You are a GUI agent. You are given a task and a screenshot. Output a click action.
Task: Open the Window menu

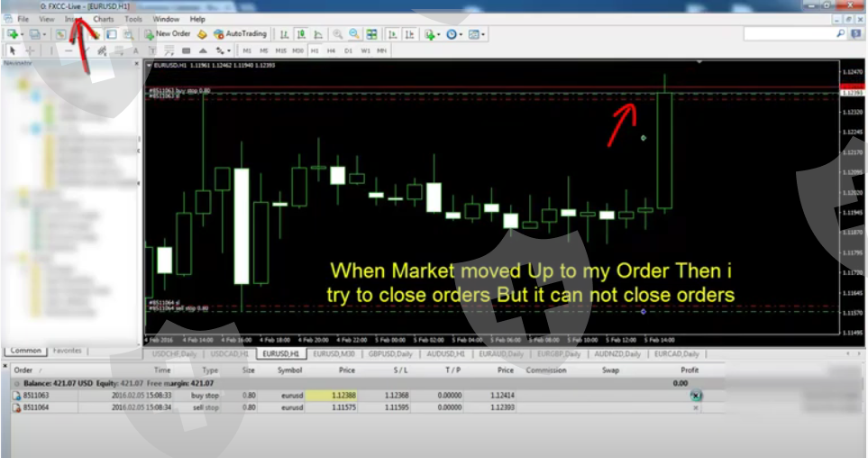pyautogui.click(x=166, y=19)
